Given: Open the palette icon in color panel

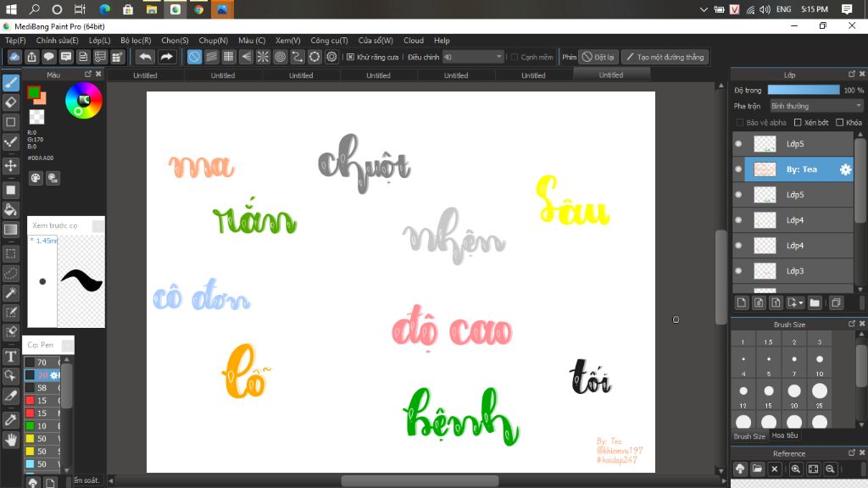Looking at the screenshot, I should point(36,178).
